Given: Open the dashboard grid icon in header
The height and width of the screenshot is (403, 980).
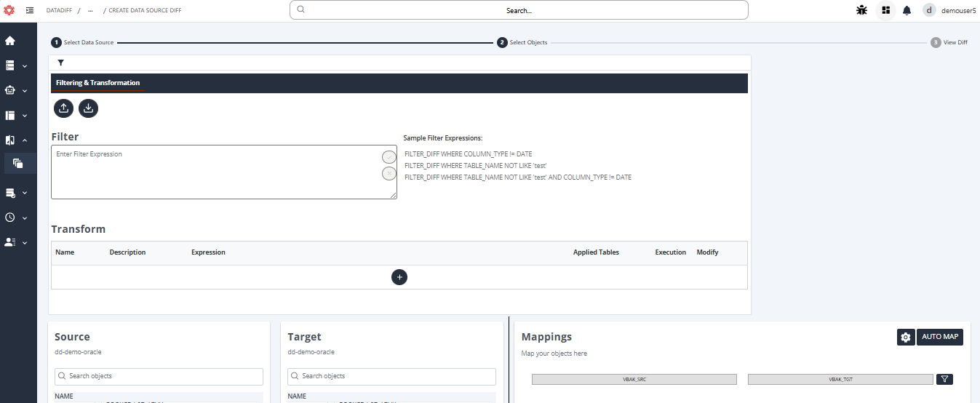Looking at the screenshot, I should coord(885,10).
